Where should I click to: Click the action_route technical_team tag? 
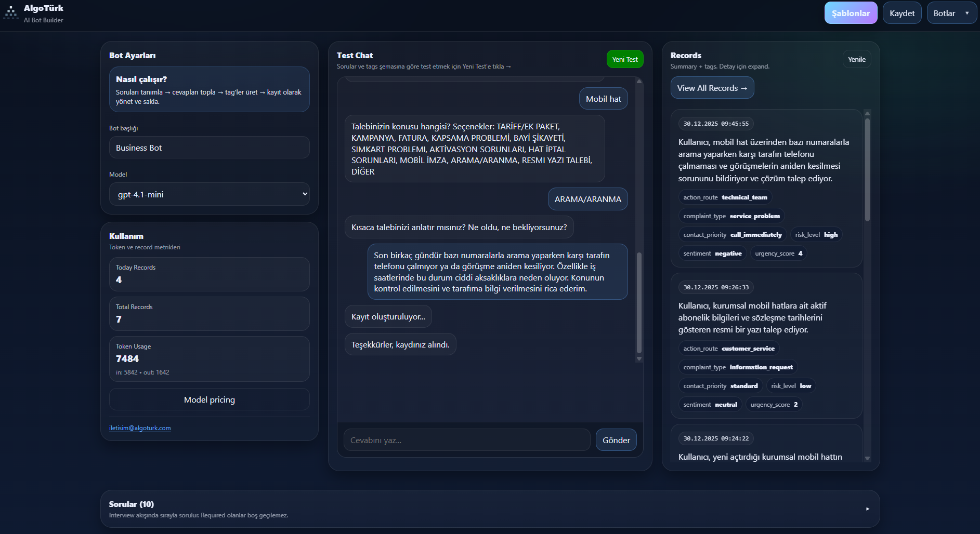click(x=725, y=197)
